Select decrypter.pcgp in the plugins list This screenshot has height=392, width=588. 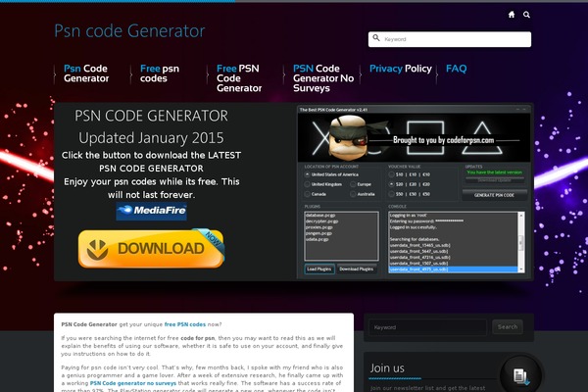321,221
